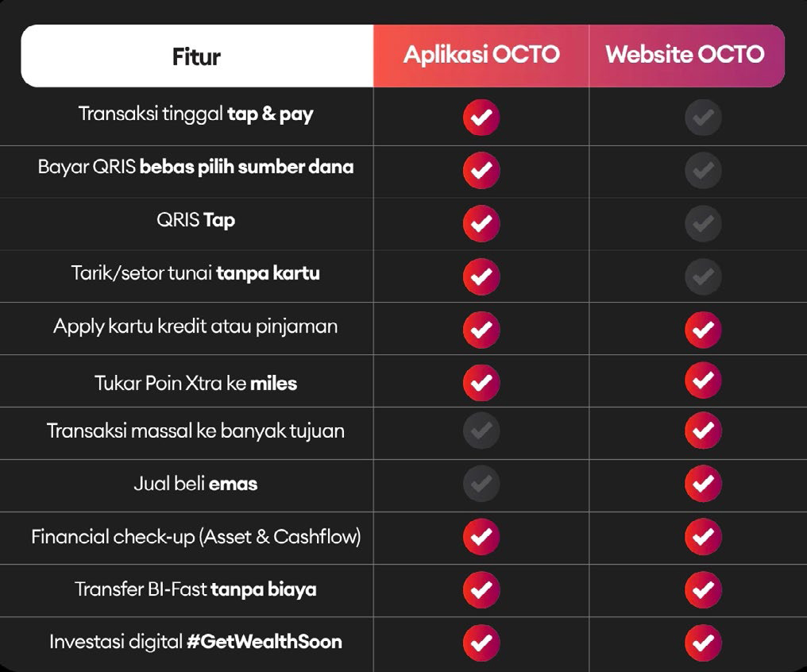
Task: Click Aplikasi OCTO grey check for Jual beli emas
Action: (x=481, y=483)
